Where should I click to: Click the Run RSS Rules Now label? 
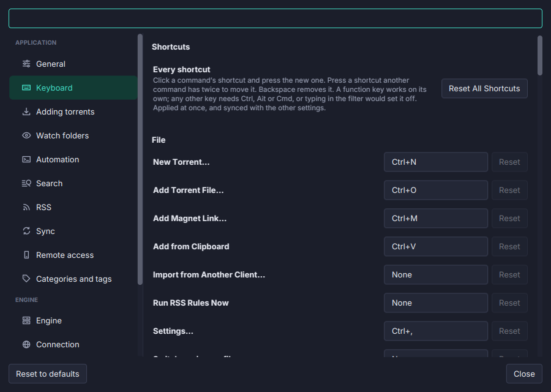[191, 303]
